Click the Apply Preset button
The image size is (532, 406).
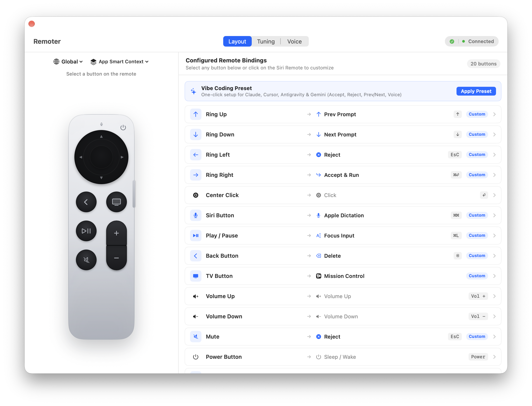476,91
